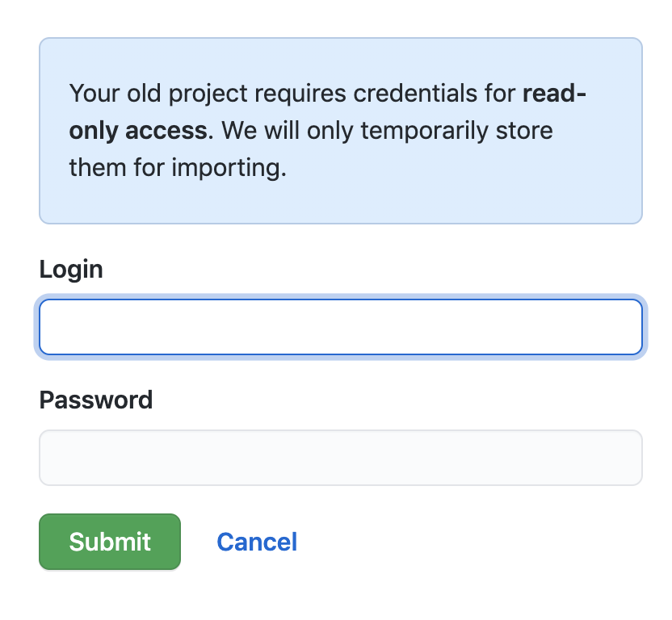Place cursor in the focused Login box
Screen dimensions: 672x620
click(x=341, y=327)
